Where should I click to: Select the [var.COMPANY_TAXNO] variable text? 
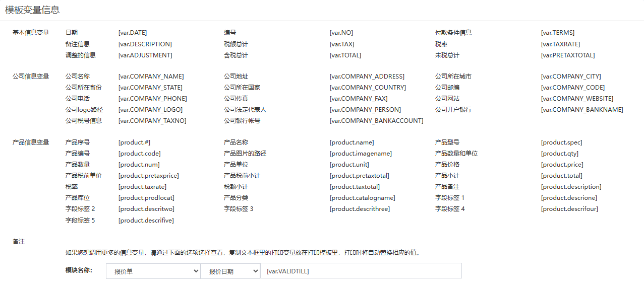click(x=152, y=121)
